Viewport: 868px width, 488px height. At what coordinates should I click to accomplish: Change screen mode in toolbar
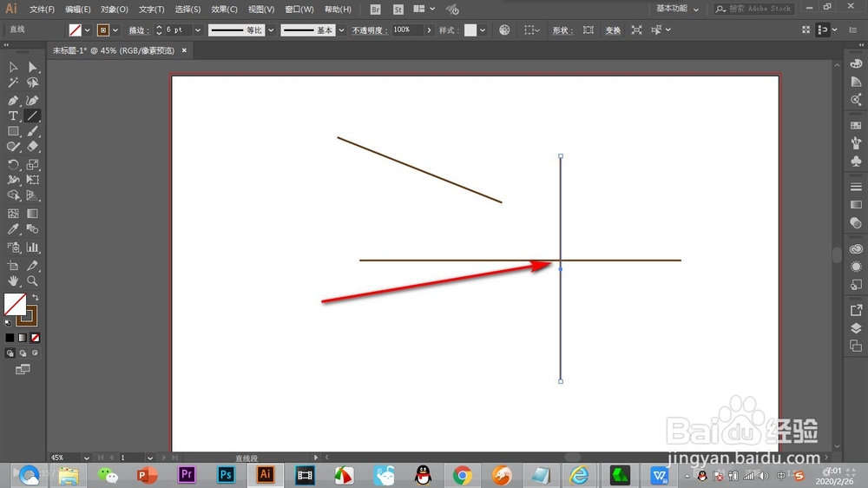pos(23,369)
